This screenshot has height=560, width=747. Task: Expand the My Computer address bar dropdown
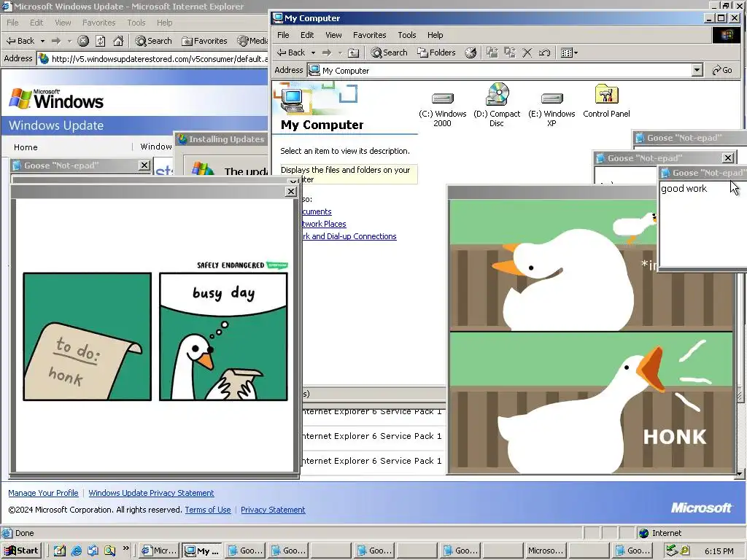pos(697,70)
